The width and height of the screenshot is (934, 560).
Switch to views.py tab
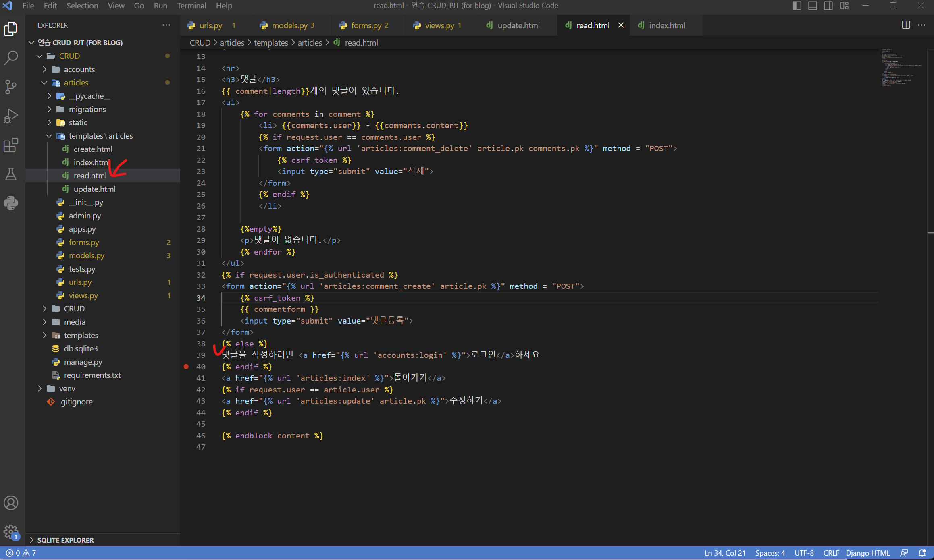point(439,25)
